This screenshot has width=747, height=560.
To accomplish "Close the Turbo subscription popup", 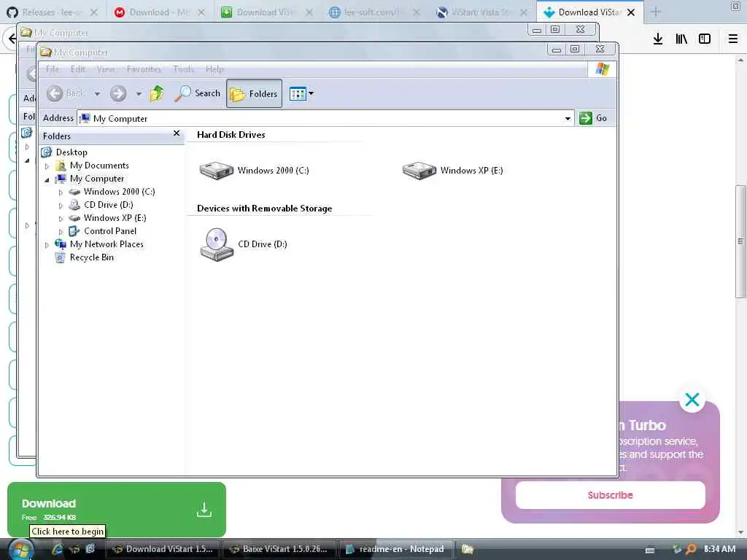I will [x=692, y=400].
